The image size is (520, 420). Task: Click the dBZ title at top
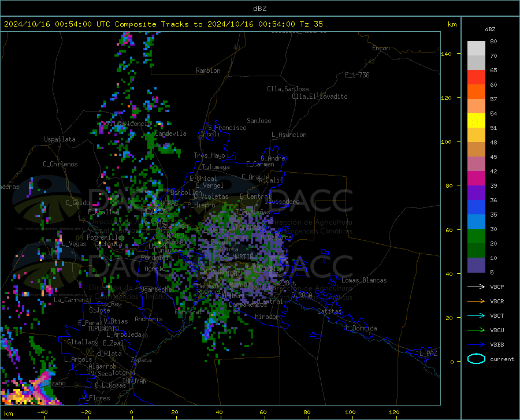pos(259,9)
